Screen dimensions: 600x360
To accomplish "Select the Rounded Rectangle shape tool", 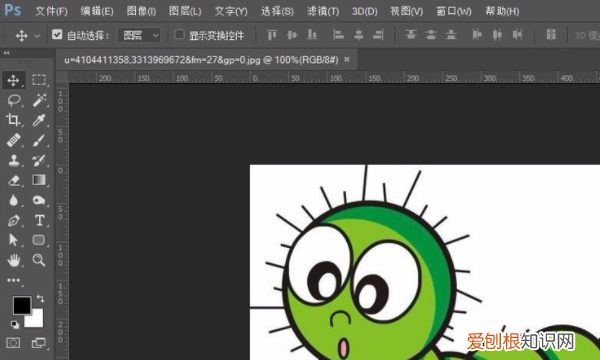I will (x=39, y=240).
